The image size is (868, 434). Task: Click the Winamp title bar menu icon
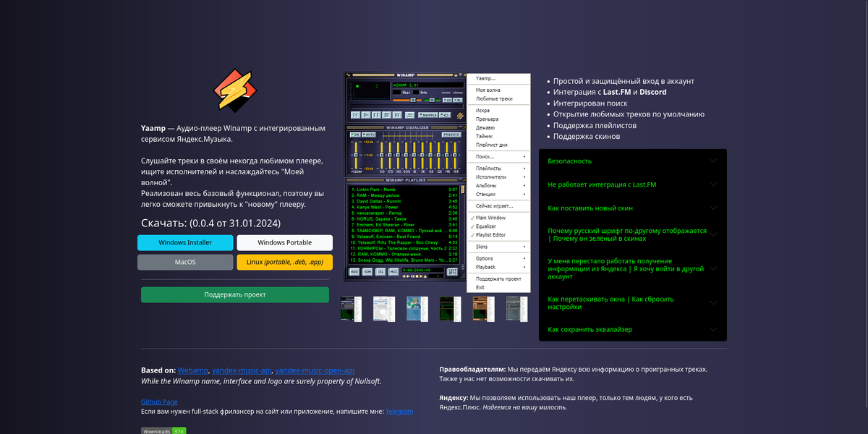(348, 75)
